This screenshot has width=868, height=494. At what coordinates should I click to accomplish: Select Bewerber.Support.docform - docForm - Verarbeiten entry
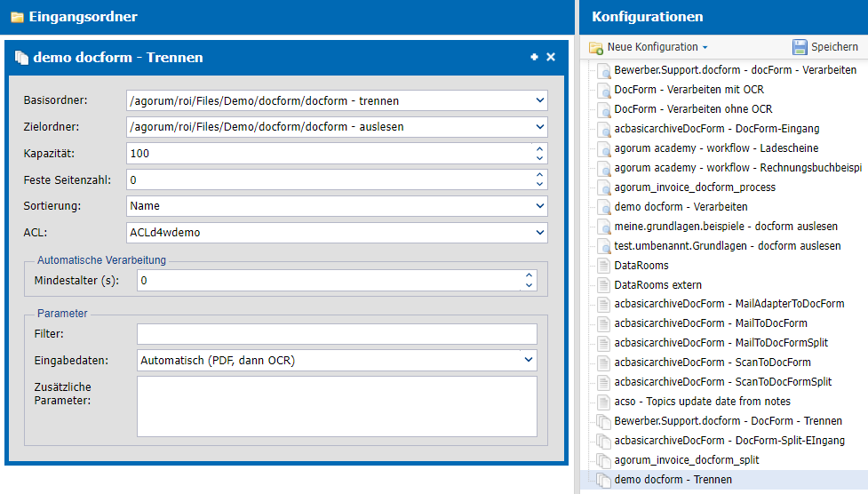pyautogui.click(x=735, y=70)
